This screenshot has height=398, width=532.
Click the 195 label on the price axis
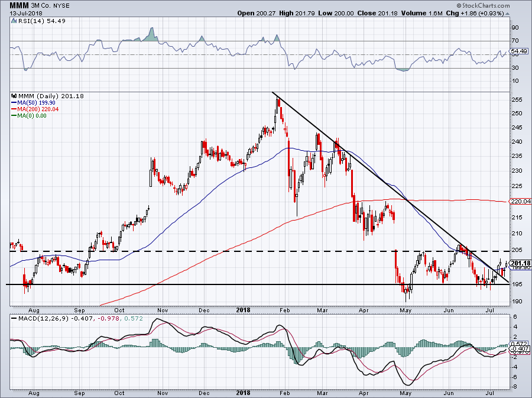(517, 284)
